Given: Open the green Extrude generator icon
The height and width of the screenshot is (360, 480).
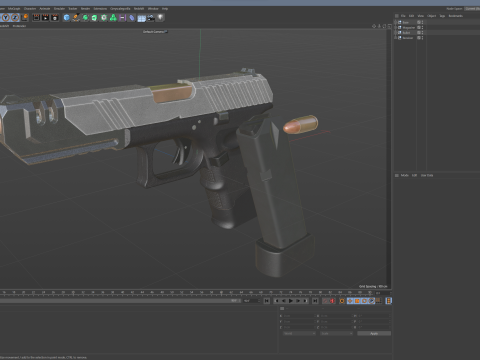Looking at the screenshot, I should pyautogui.click(x=95, y=17).
